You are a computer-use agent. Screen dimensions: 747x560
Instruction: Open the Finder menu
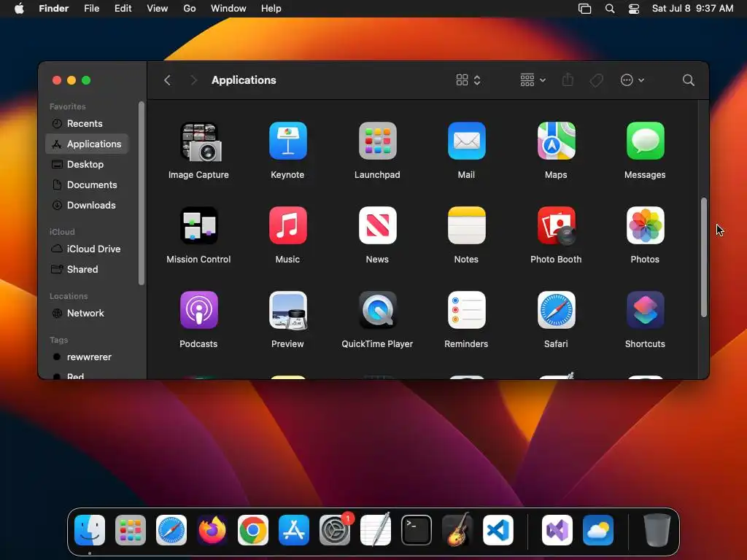[x=54, y=9]
